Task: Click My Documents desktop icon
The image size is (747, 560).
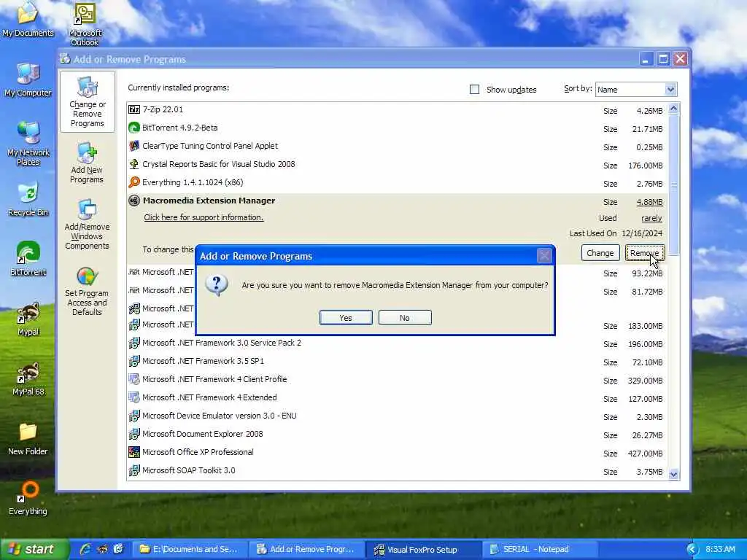Action: 28,20
